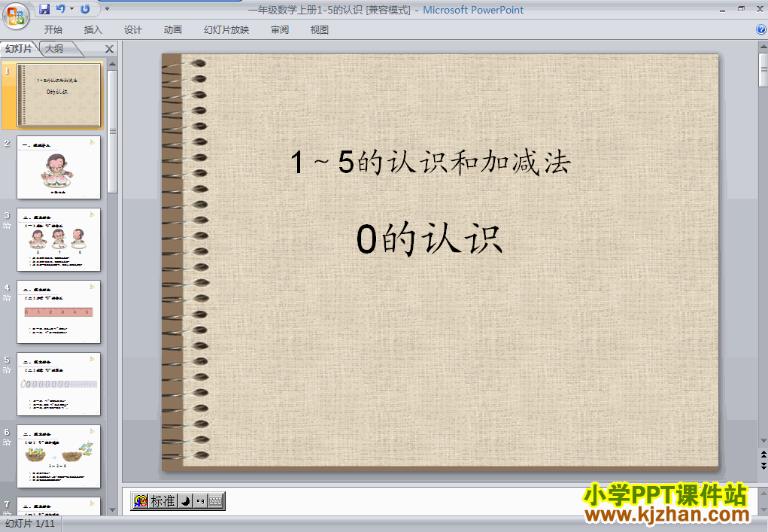Click the thumbnail pane scrollbar handle
This screenshot has width=768, height=532.
click(113, 131)
